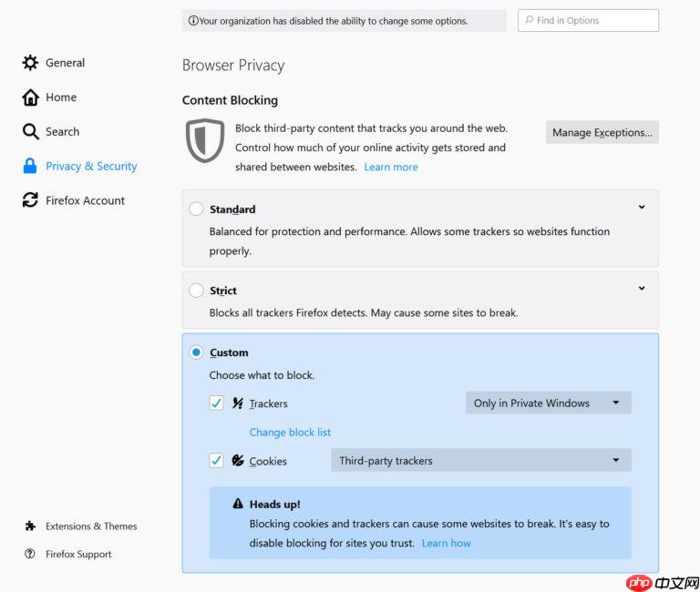Follow the Learn how link
This screenshot has height=592, width=700.
(x=446, y=543)
